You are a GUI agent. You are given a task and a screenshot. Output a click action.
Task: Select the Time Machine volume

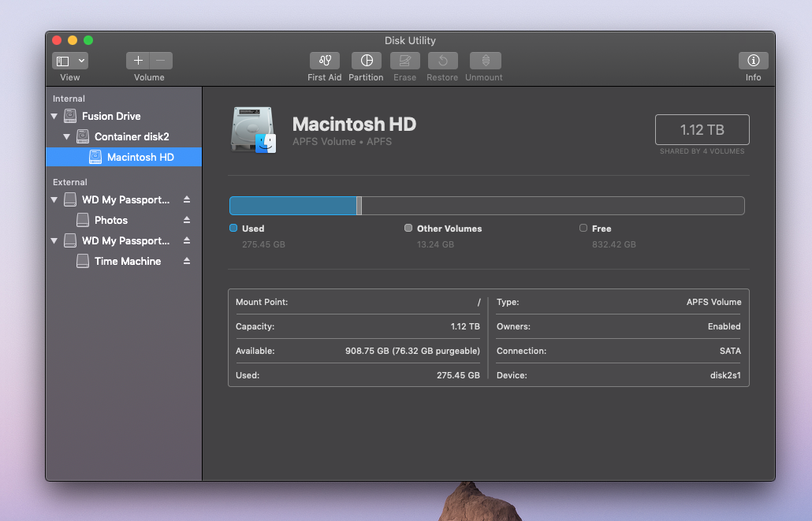point(124,261)
